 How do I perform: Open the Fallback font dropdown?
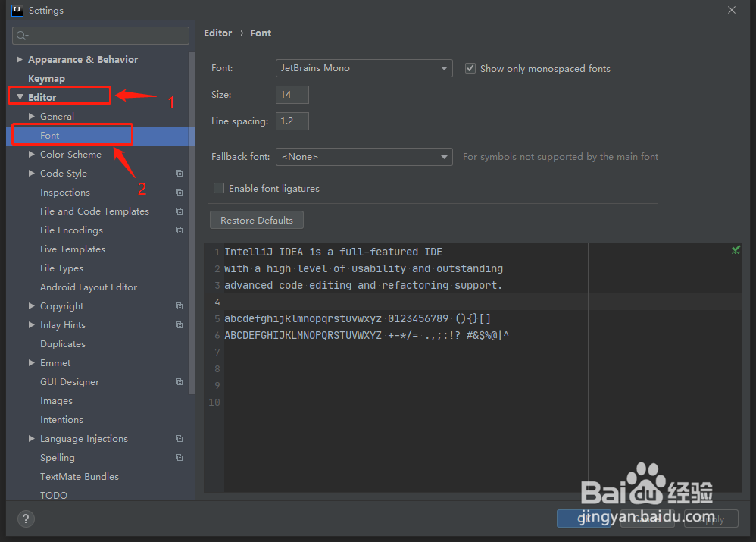click(x=364, y=157)
